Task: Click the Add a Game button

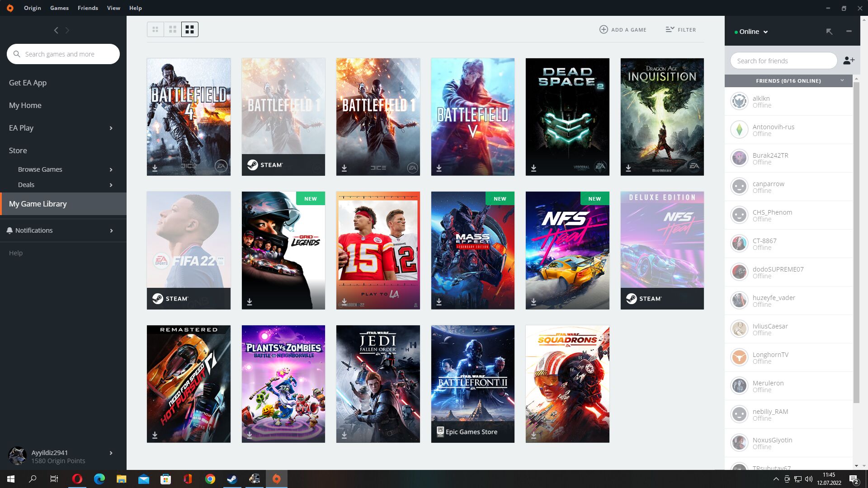Action: (623, 29)
